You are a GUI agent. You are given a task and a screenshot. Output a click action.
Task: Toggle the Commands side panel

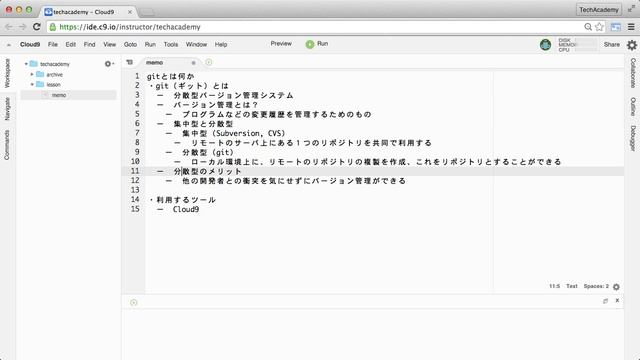coord(7,145)
